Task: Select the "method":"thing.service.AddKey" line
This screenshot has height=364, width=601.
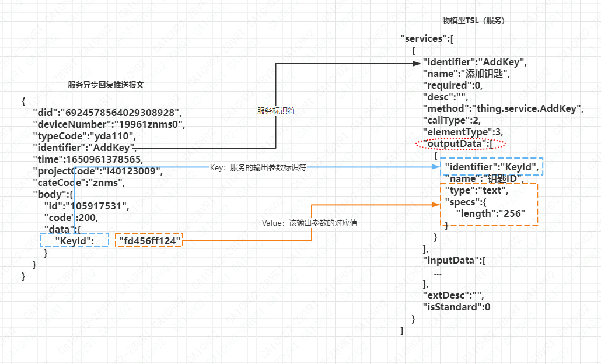Action: [x=503, y=108]
